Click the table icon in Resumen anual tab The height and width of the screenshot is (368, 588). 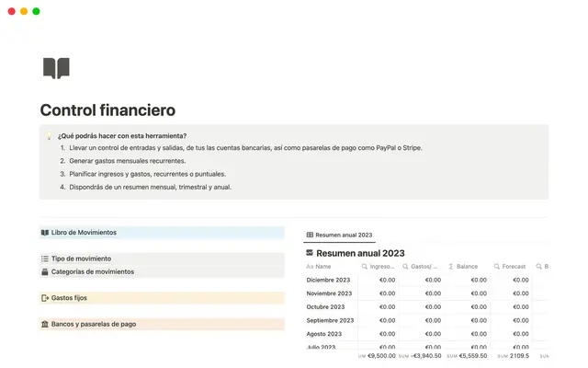310,235
